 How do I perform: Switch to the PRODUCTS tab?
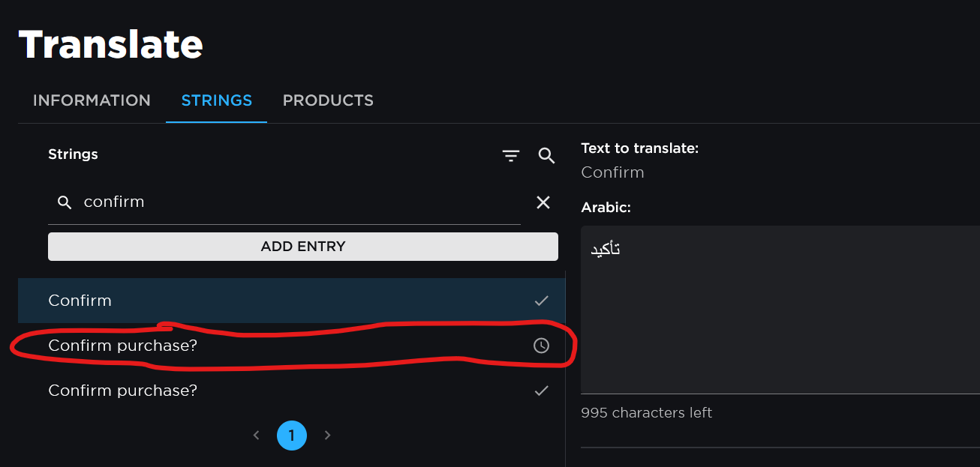[x=328, y=100]
